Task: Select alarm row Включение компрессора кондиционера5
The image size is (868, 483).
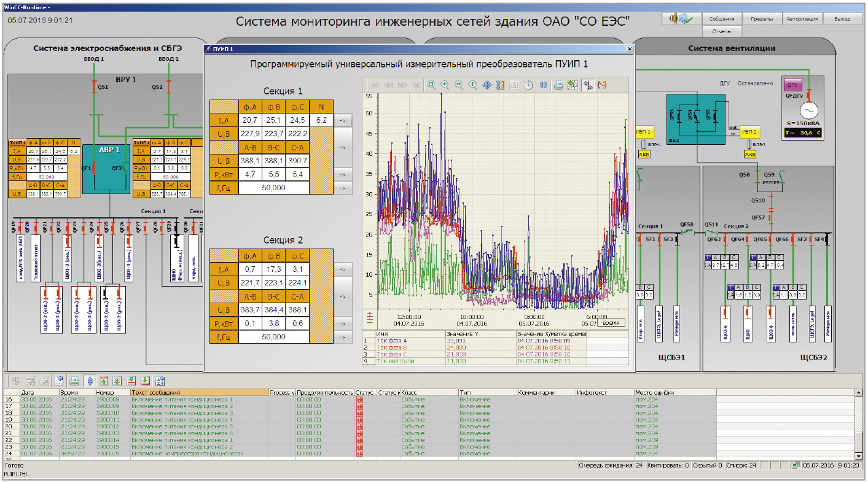Action: (x=430, y=454)
